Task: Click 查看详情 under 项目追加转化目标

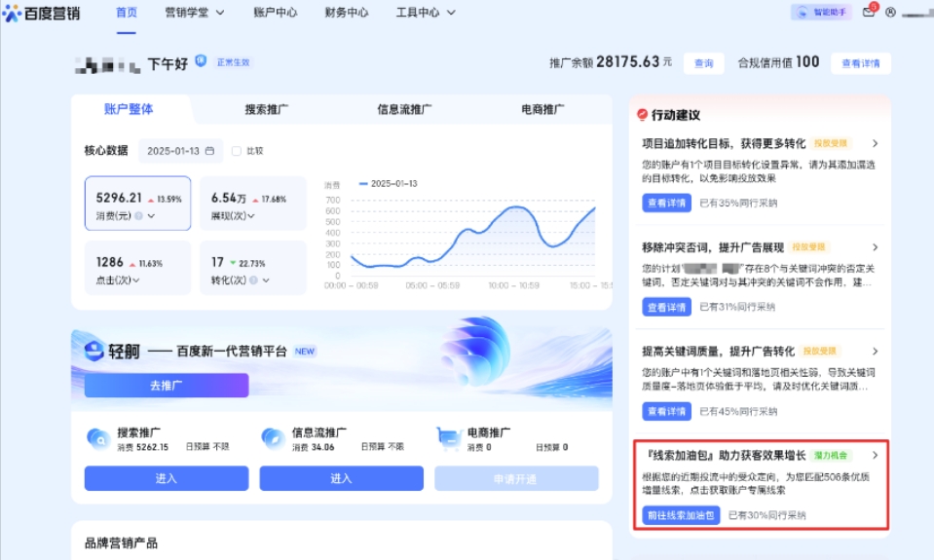Action: point(666,203)
